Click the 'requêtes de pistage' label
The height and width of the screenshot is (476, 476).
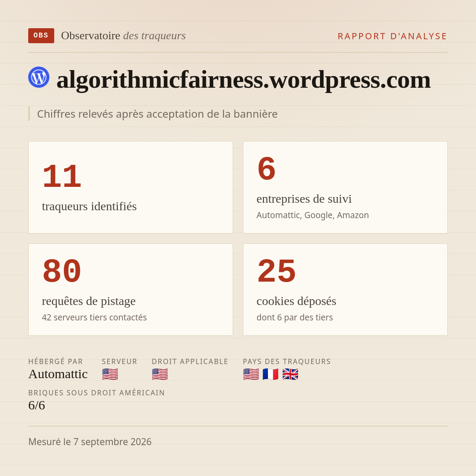click(x=89, y=301)
